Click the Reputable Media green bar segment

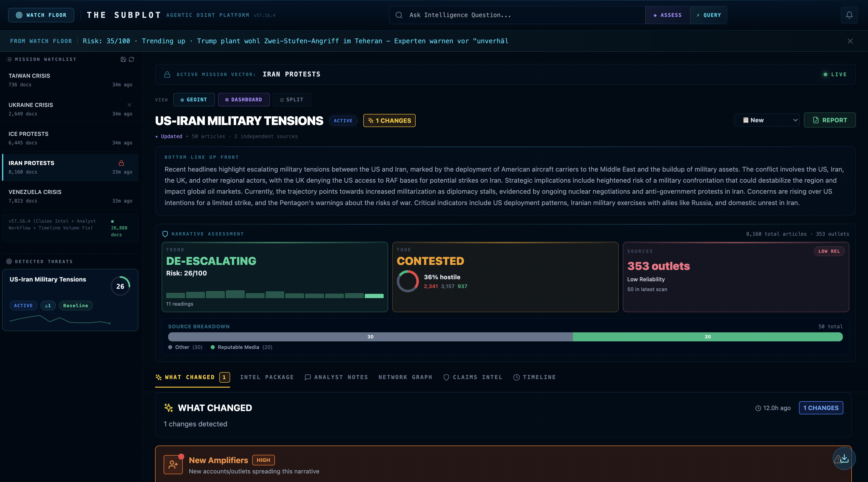[708, 337]
